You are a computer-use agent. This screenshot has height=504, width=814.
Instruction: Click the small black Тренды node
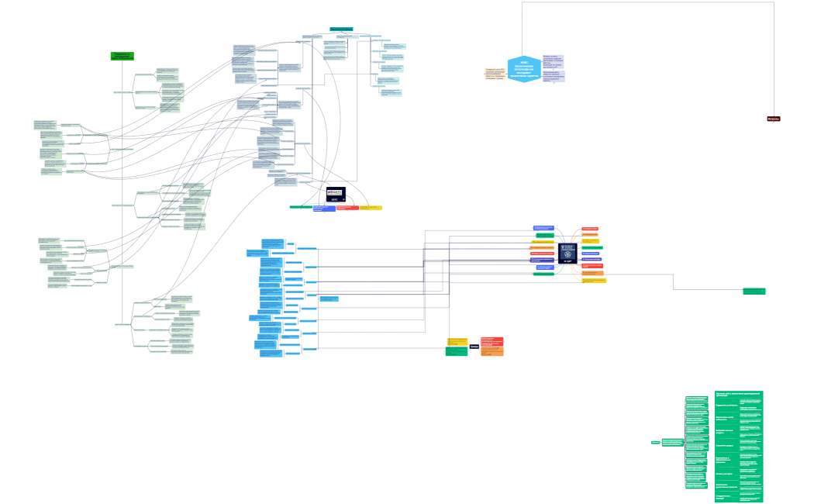474,347
